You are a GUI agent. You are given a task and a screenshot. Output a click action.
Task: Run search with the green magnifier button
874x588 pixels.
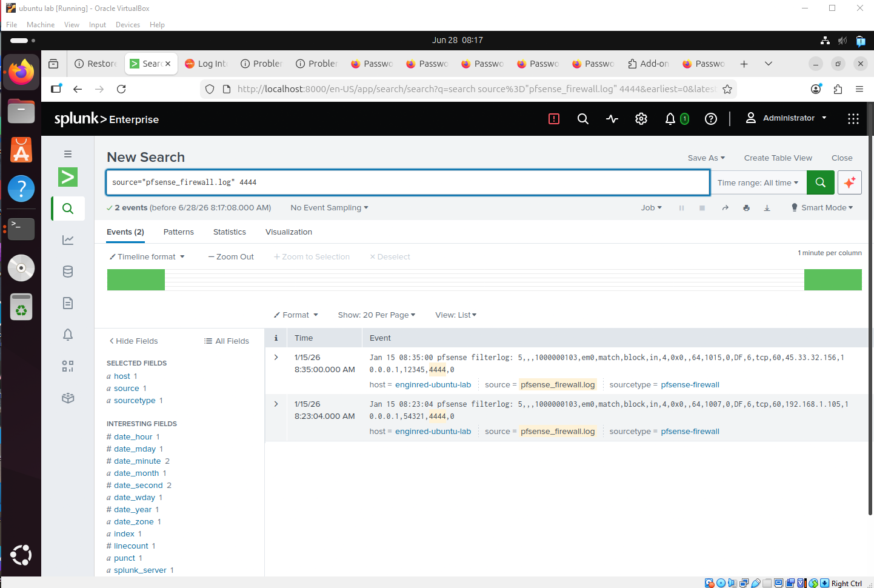tap(820, 182)
